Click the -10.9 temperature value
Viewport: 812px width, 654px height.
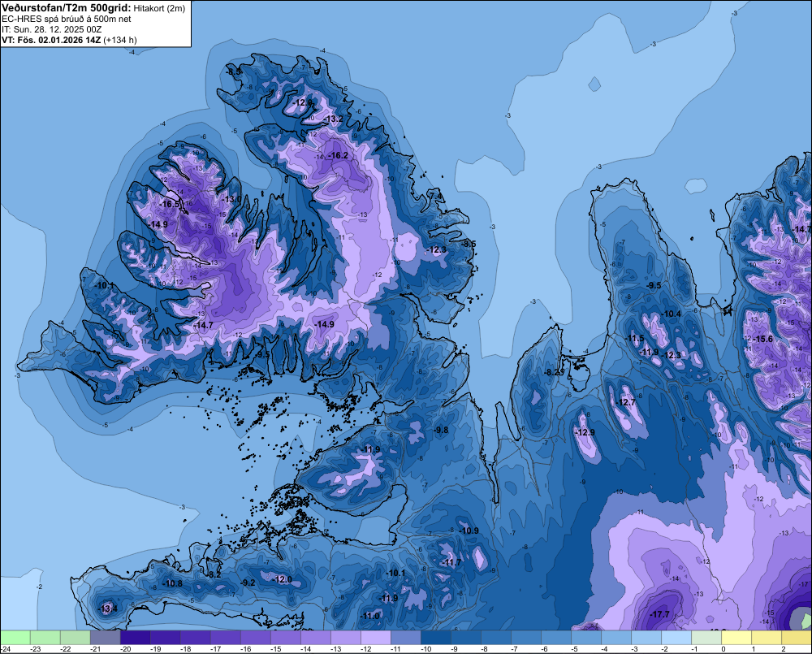pos(469,531)
